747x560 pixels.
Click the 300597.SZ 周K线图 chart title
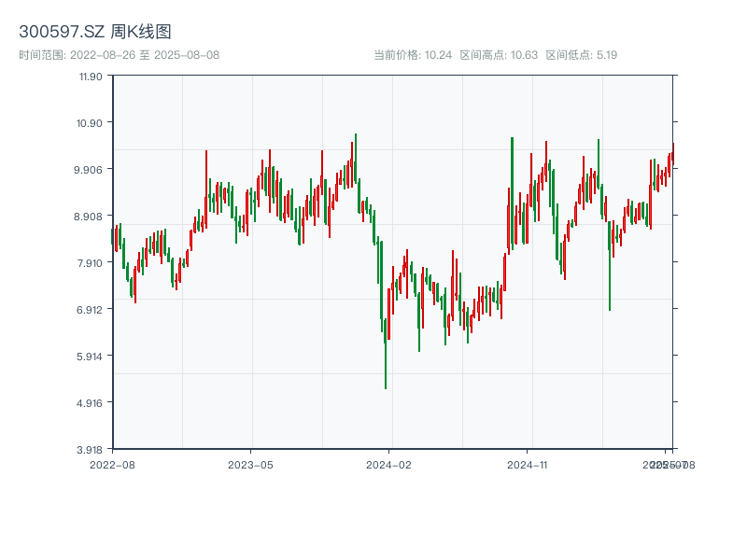pos(95,33)
